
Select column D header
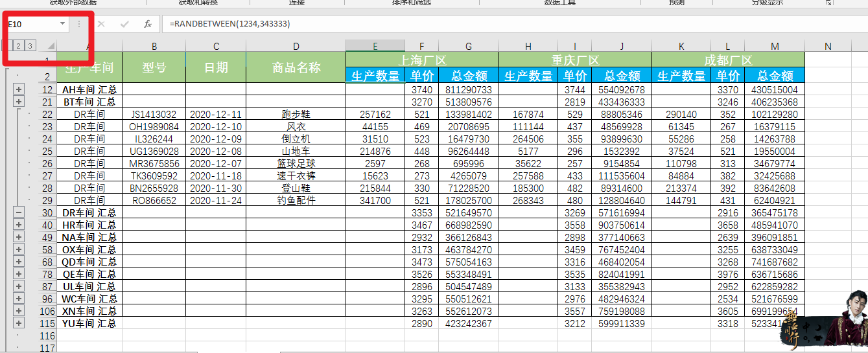[296, 46]
